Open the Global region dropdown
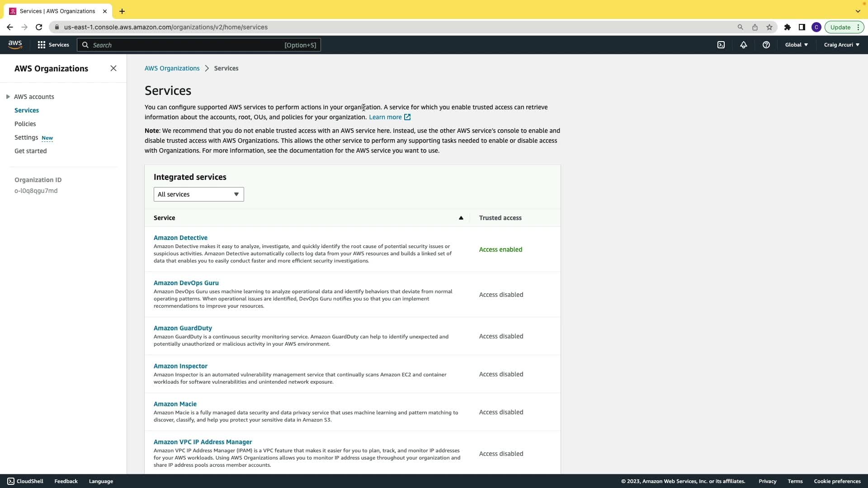Viewport: 868px width, 488px height. (796, 45)
